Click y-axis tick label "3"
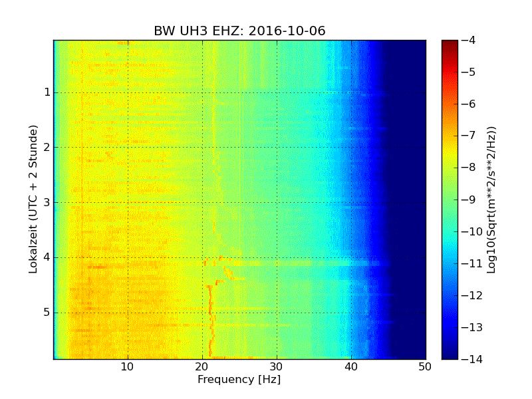 47,203
